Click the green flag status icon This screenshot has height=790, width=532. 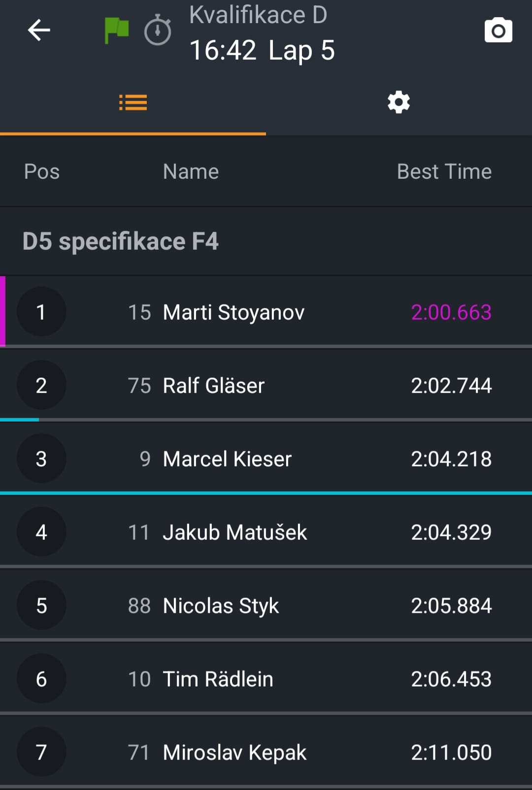click(x=117, y=31)
